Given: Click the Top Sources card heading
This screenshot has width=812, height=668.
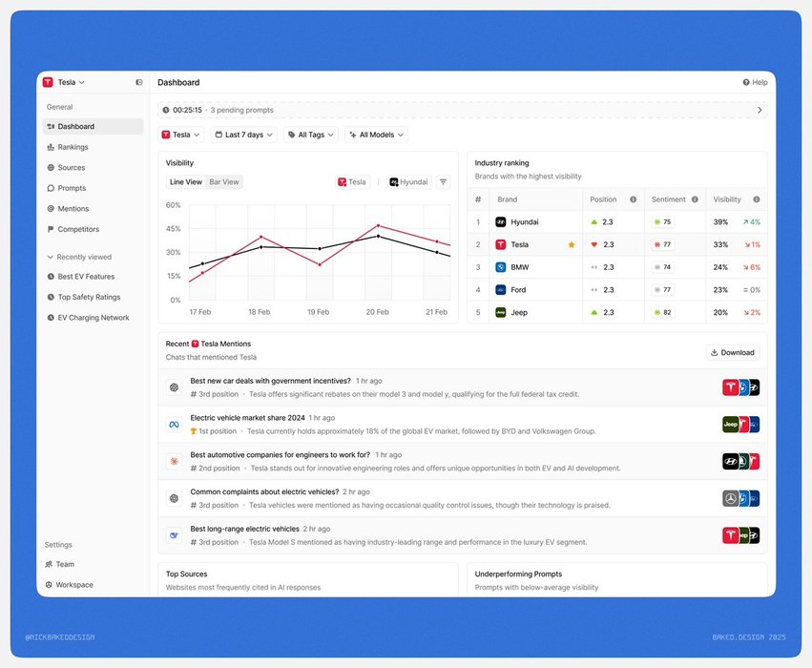Looking at the screenshot, I should pyautogui.click(x=186, y=574).
